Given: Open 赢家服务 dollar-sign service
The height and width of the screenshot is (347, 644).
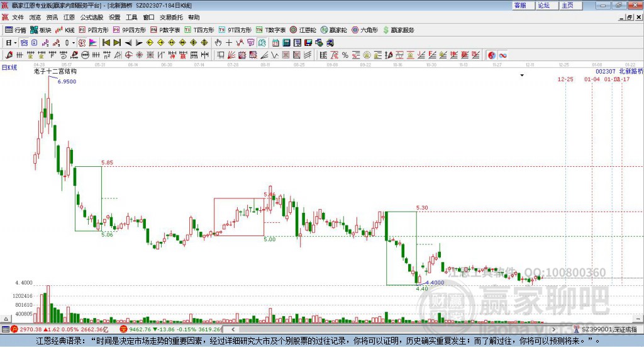Looking at the screenshot, I should tap(398, 30).
